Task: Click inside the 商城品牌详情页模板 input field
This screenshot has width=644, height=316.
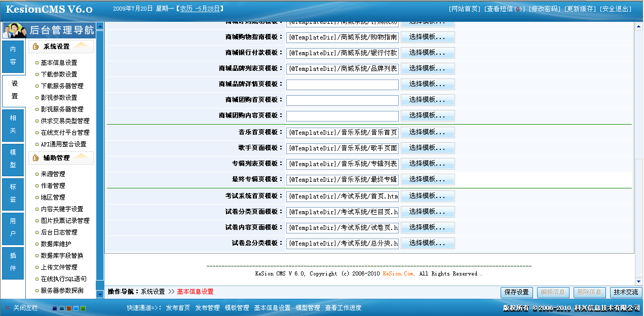Action: pos(342,84)
